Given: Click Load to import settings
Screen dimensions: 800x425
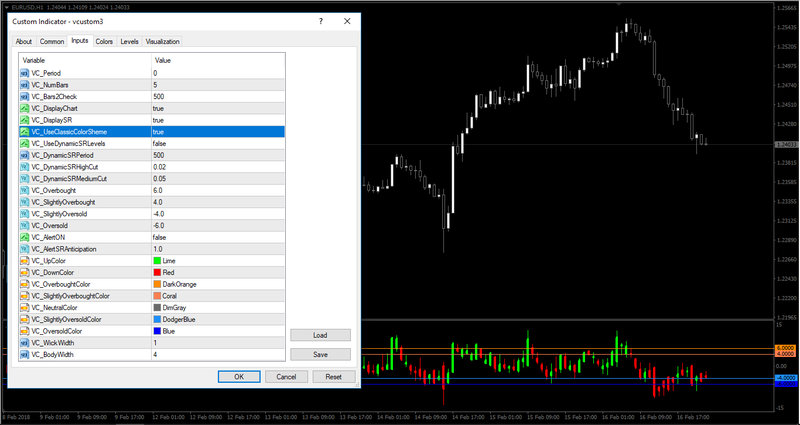Looking at the screenshot, I should [320, 335].
